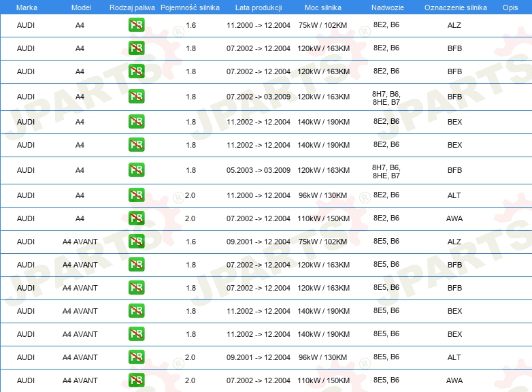Viewport: 532px width, 392px height.
Task: Click the fuel icon in the A4 AVANT AWA row
Action: 136,380
